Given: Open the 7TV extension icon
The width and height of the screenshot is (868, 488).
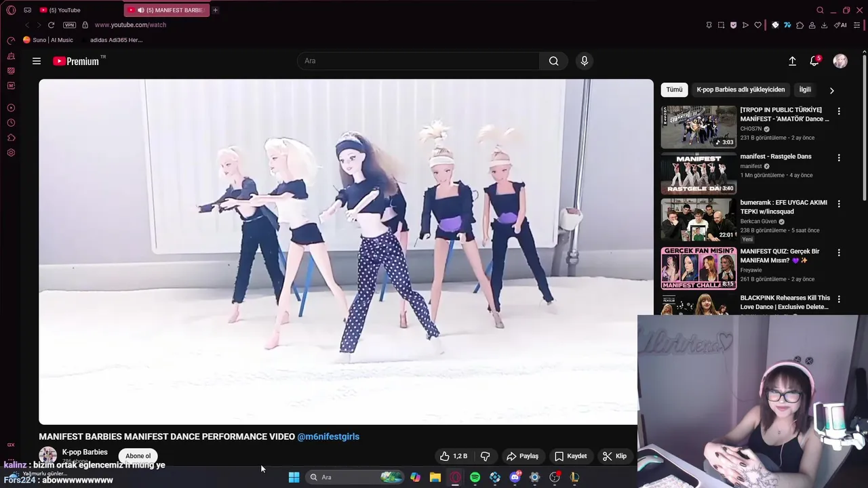Looking at the screenshot, I should click(x=787, y=25).
